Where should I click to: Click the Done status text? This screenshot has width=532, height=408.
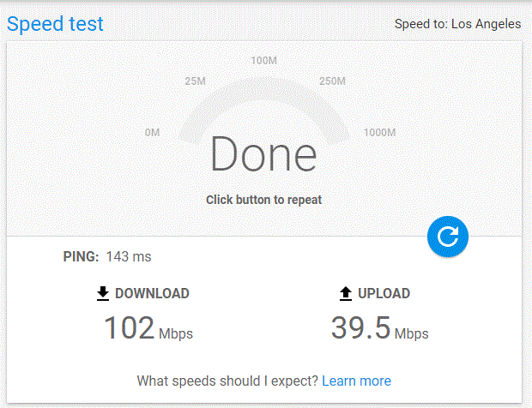tap(263, 154)
